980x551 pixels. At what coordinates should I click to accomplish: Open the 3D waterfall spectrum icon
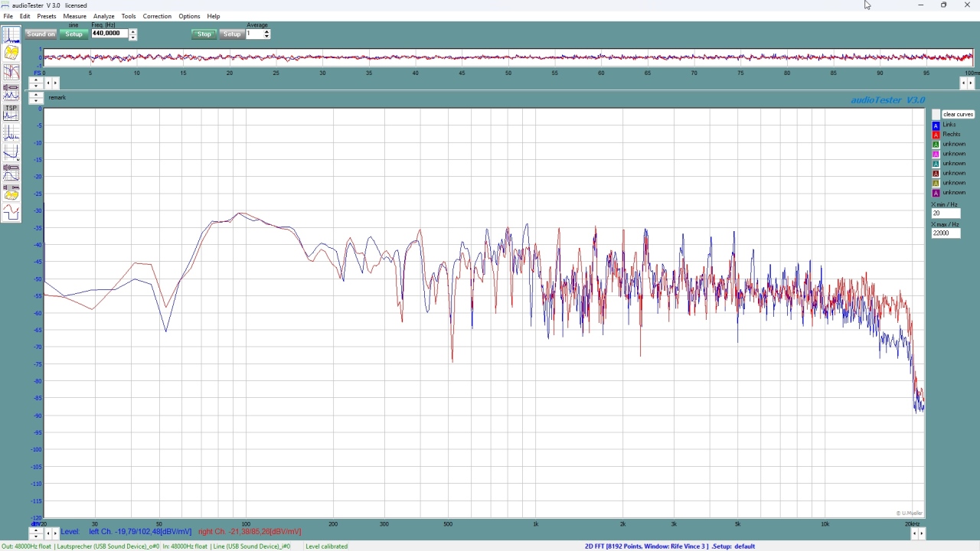pyautogui.click(x=11, y=53)
